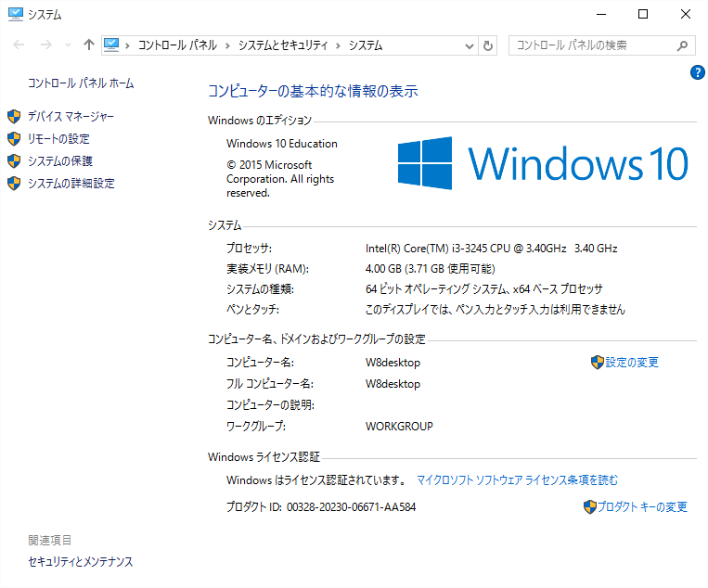Click the computer icon in the address bar
Viewport: 708px width, 588px height.
112,45
